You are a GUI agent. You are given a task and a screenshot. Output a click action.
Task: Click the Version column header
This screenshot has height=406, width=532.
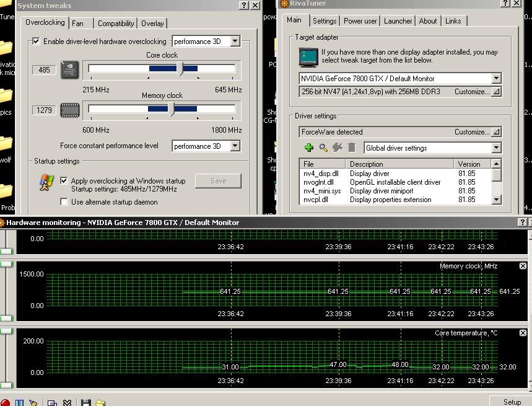coord(473,164)
